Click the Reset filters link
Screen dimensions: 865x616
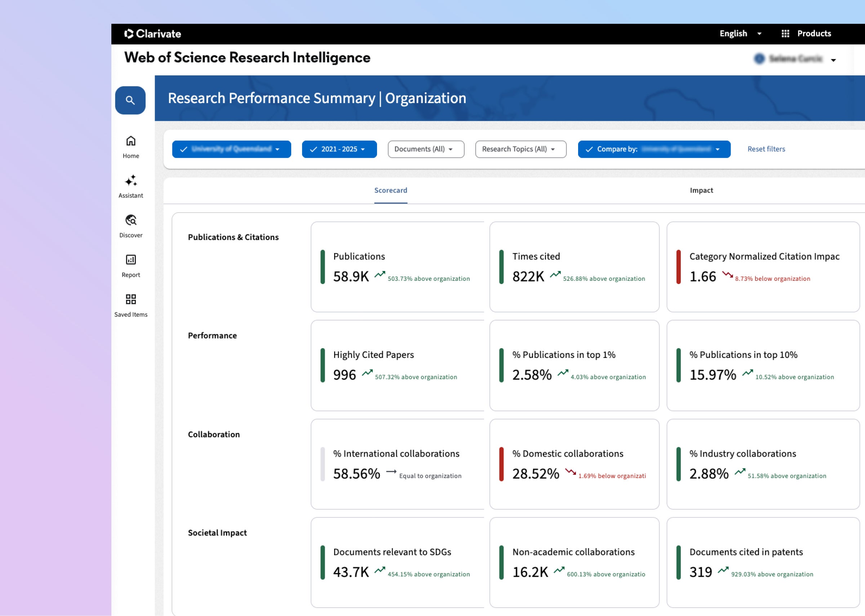(766, 149)
